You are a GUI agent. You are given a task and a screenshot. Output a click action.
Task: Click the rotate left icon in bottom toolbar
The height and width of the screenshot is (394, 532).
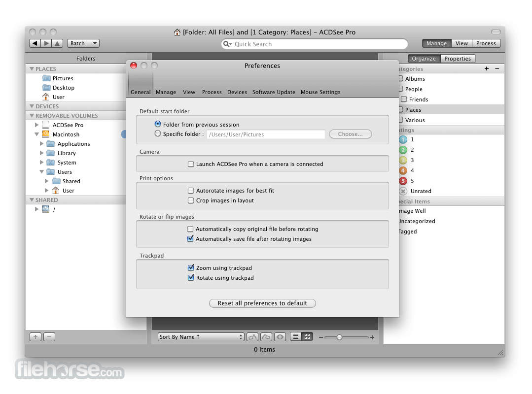point(252,337)
